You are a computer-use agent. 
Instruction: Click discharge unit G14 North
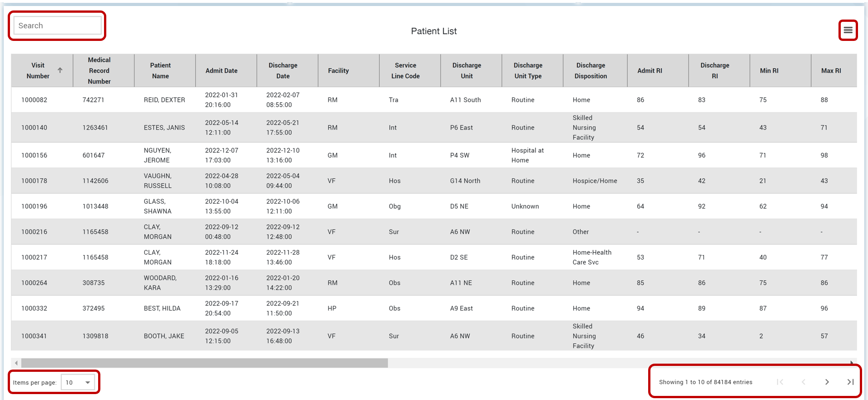coord(465,181)
